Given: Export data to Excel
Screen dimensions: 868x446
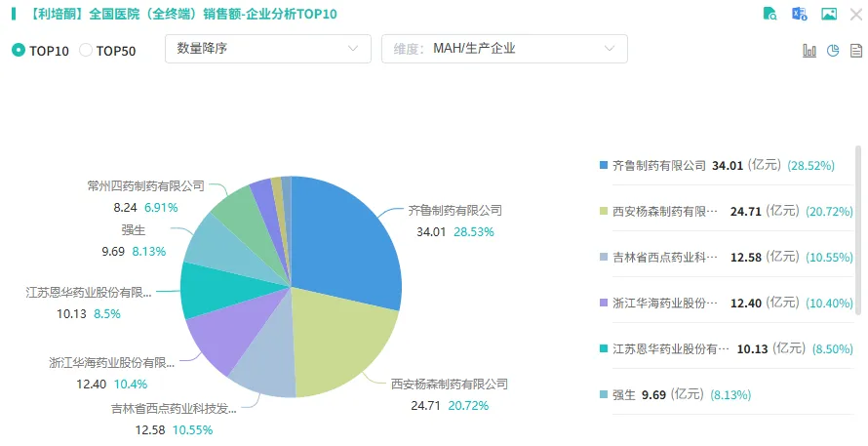Looking at the screenshot, I should (800, 14).
